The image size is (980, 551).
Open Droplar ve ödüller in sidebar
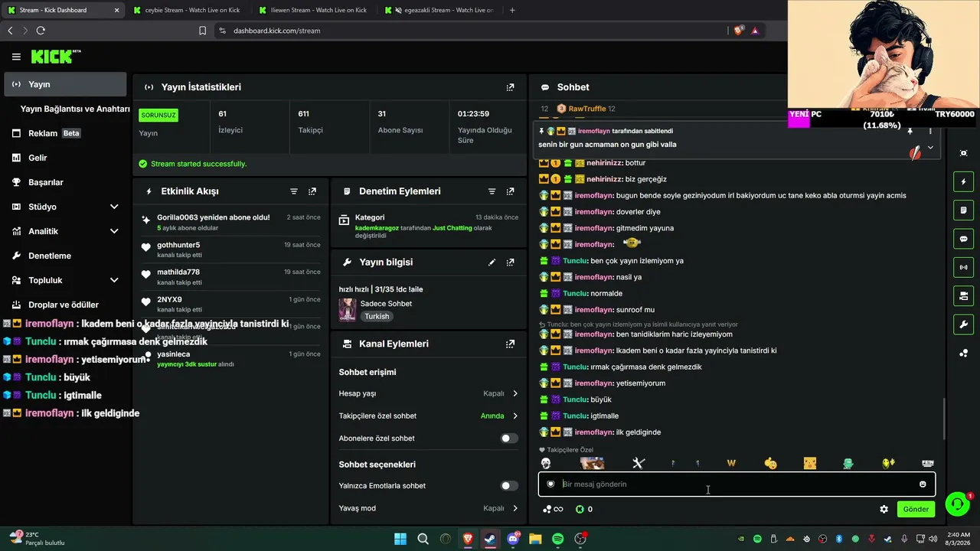tap(65, 305)
